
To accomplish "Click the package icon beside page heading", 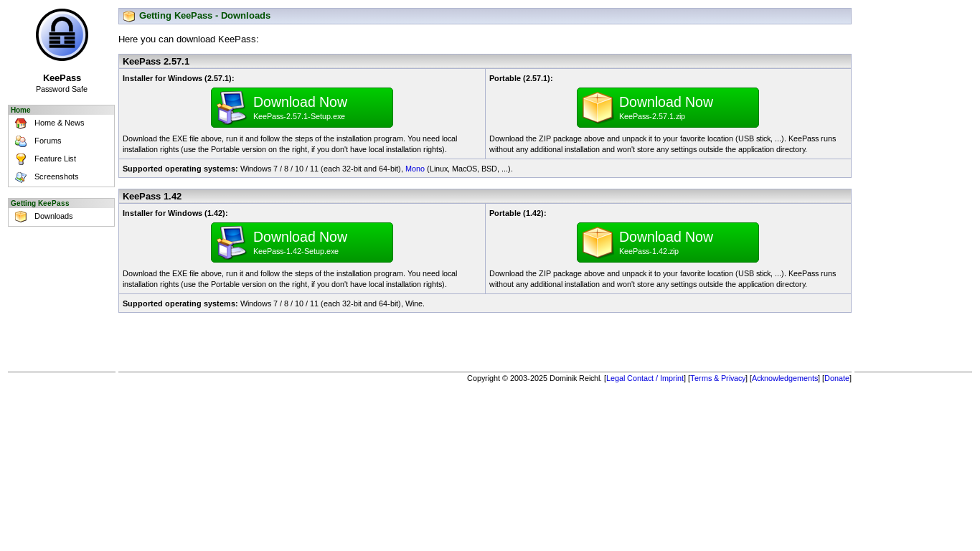I will pos(129,17).
